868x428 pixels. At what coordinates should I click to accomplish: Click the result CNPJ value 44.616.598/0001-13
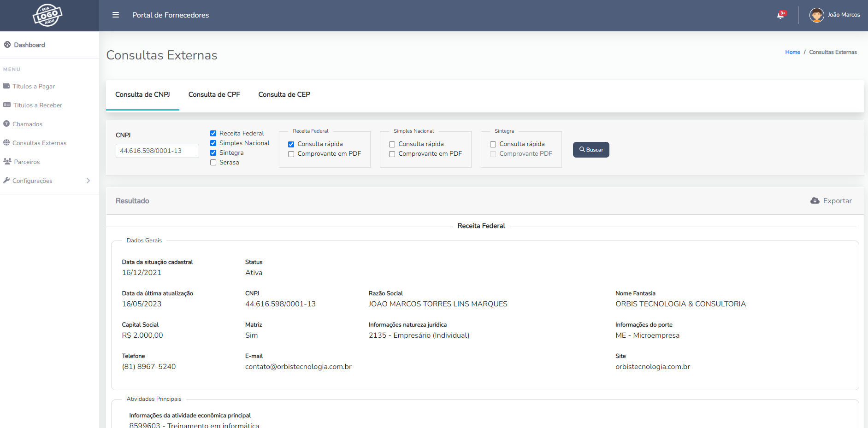[x=280, y=304]
